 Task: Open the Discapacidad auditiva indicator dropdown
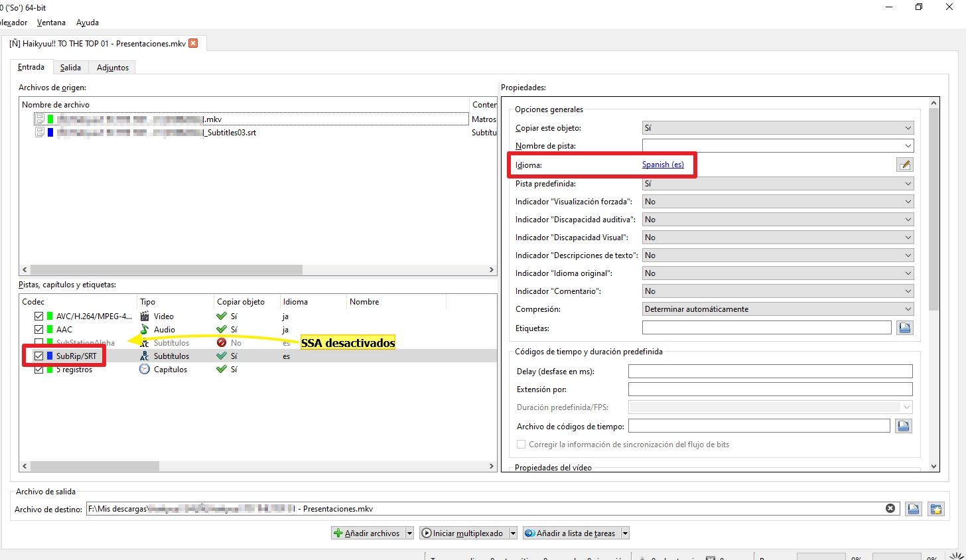[778, 220]
